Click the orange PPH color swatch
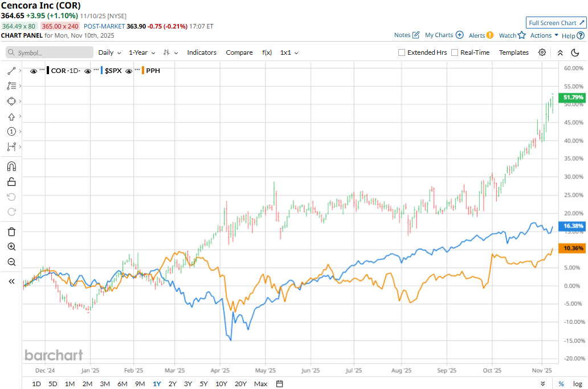 pos(142,71)
